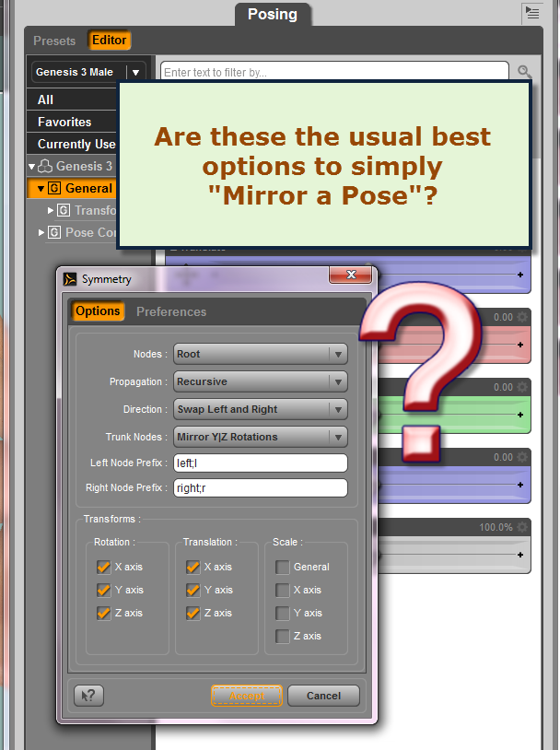The height and width of the screenshot is (750, 560).
Task: Click the What's This help button in Symmetry
Action: [89, 695]
